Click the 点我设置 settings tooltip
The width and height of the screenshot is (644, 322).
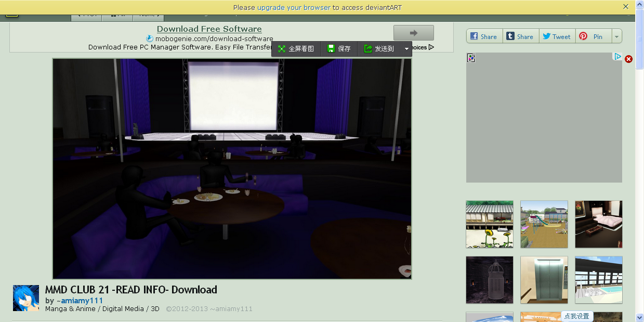click(x=577, y=316)
